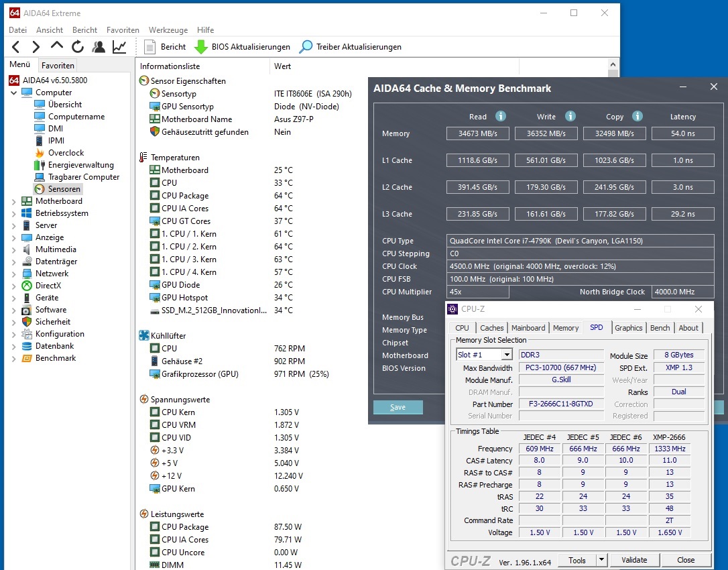This screenshot has height=570, width=728.
Task: Open the Ansicht menu
Action: (50, 30)
